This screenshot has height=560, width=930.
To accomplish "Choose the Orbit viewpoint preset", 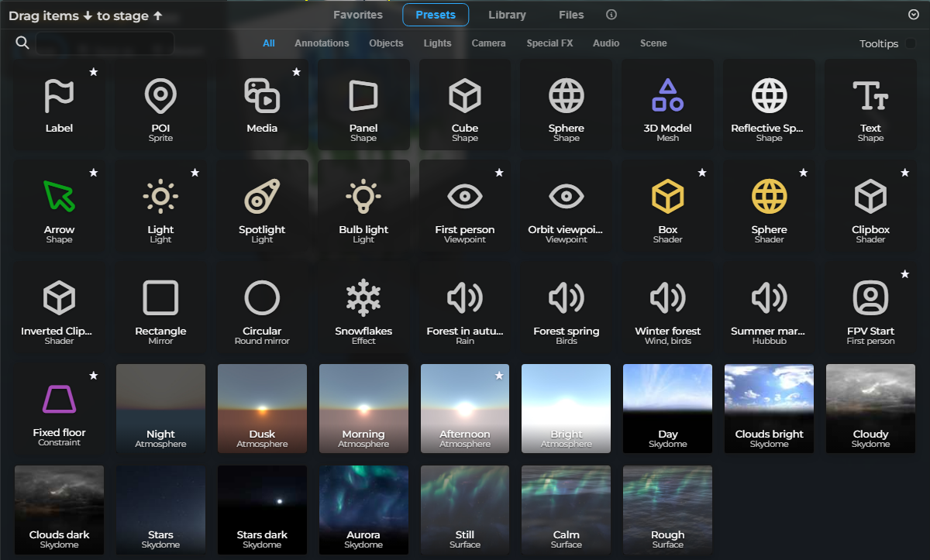I will (567, 206).
